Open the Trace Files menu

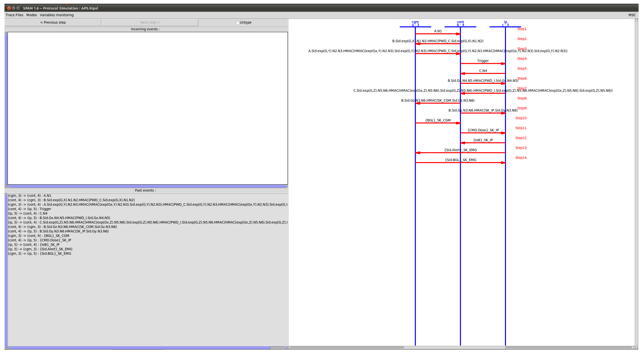(x=14, y=15)
